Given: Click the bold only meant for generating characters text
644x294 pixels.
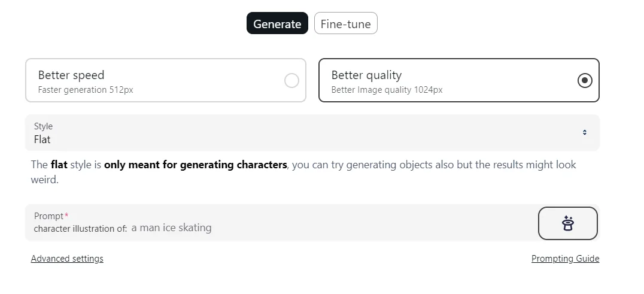Looking at the screenshot, I should click(195, 165).
